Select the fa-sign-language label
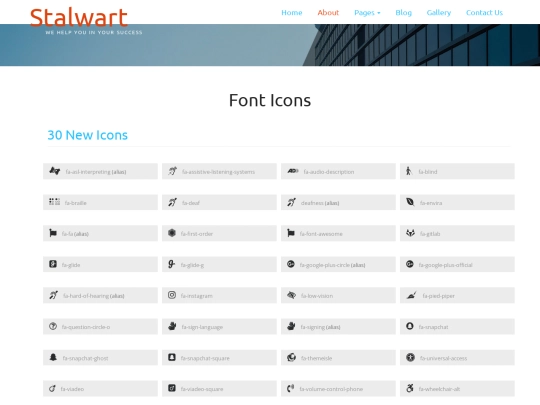This screenshot has height=405, width=540. (x=202, y=327)
